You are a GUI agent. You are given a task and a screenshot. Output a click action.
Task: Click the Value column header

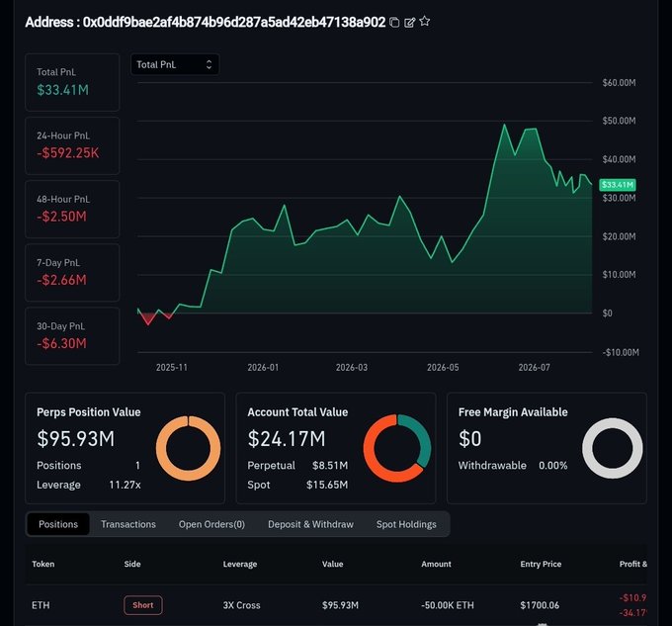pos(333,564)
